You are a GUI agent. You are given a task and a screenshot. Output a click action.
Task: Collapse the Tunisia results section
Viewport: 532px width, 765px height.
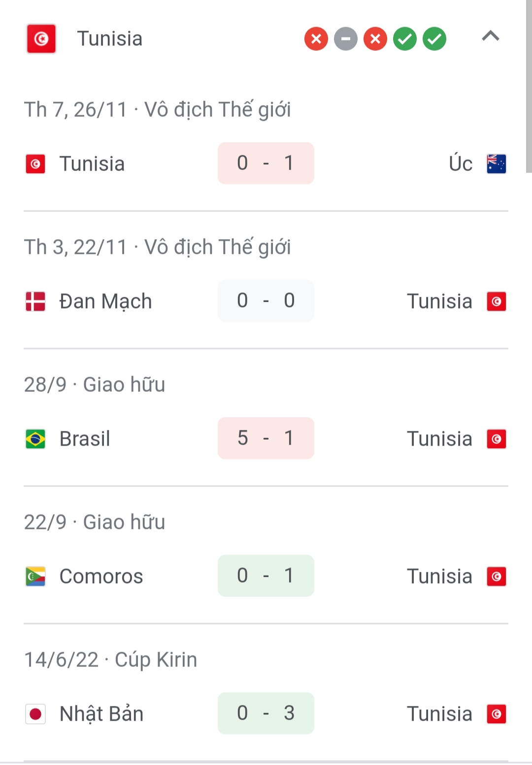click(490, 36)
